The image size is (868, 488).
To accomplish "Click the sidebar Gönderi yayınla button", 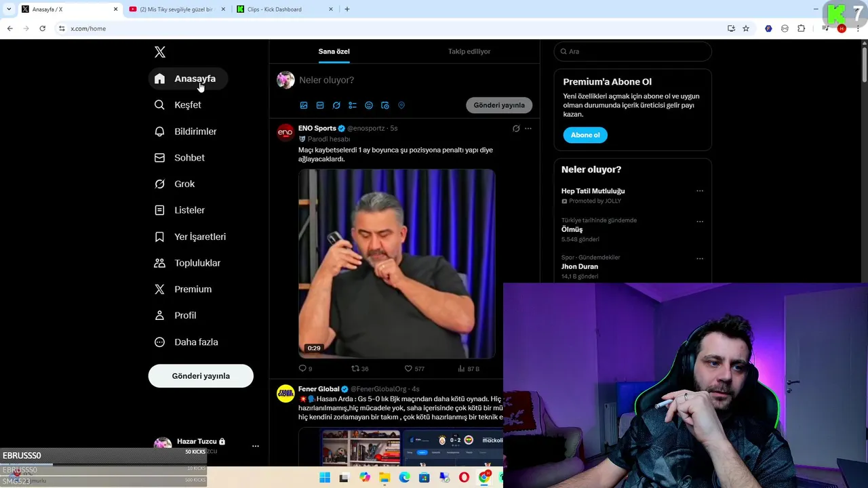I will 201,376.
